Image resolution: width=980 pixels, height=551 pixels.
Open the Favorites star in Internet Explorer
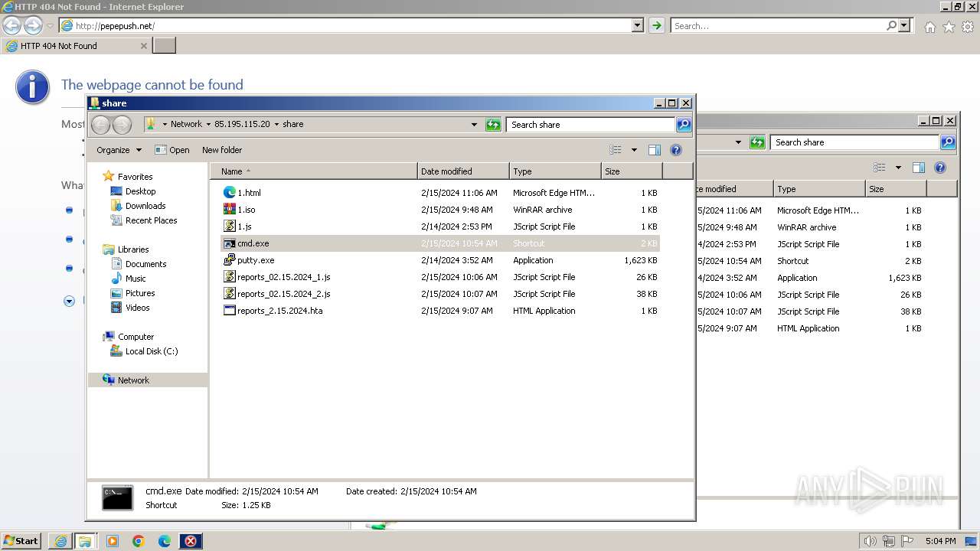pos(949,27)
